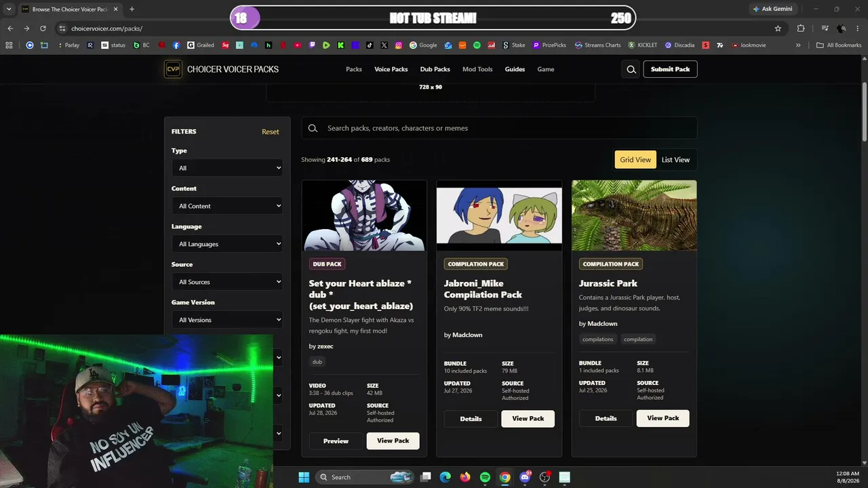
Task: Open the Twitch bookmark icon
Action: coord(312,45)
